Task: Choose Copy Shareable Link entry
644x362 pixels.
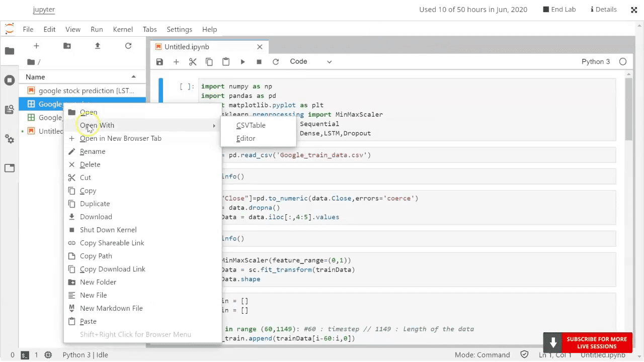Action: coord(142,243)
